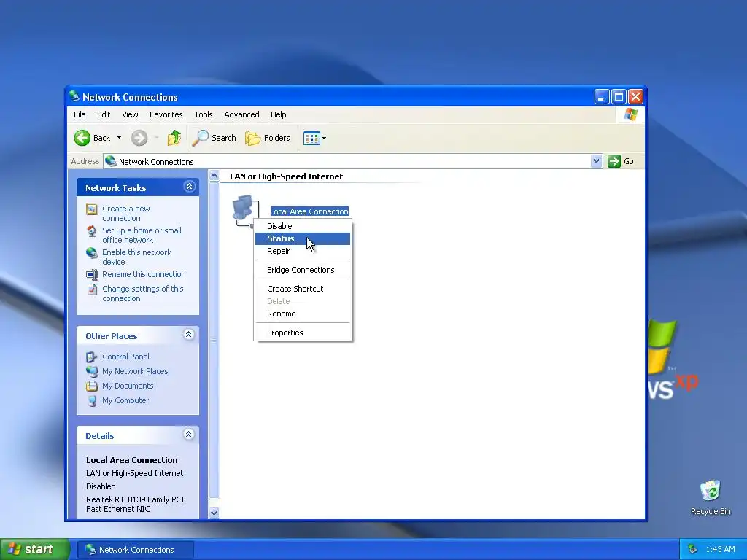
Task: Collapse the Network Tasks panel
Action: click(x=189, y=187)
